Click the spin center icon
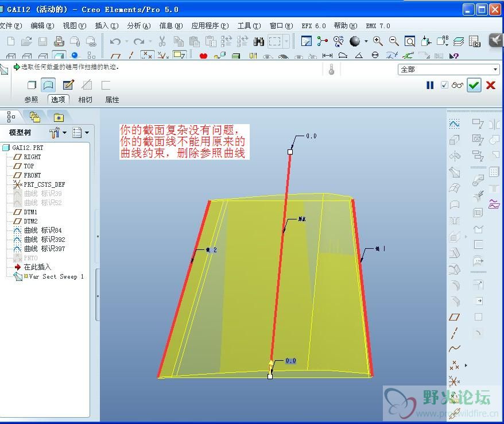The height and width of the screenshot is (424, 504). 323,41
